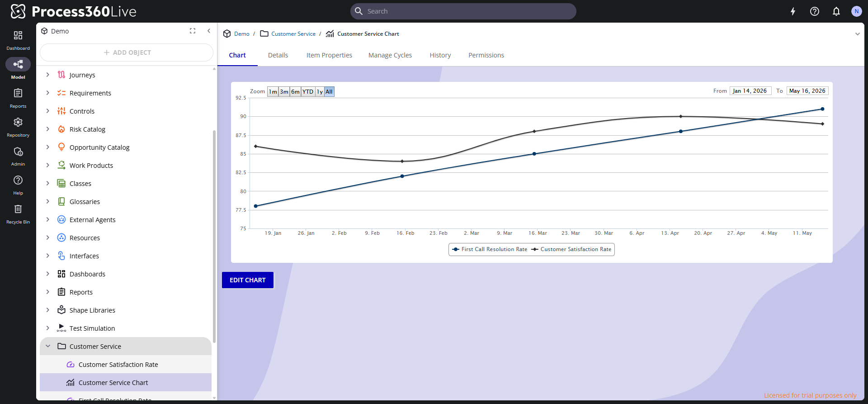Click the External Agents icon

coord(61,219)
